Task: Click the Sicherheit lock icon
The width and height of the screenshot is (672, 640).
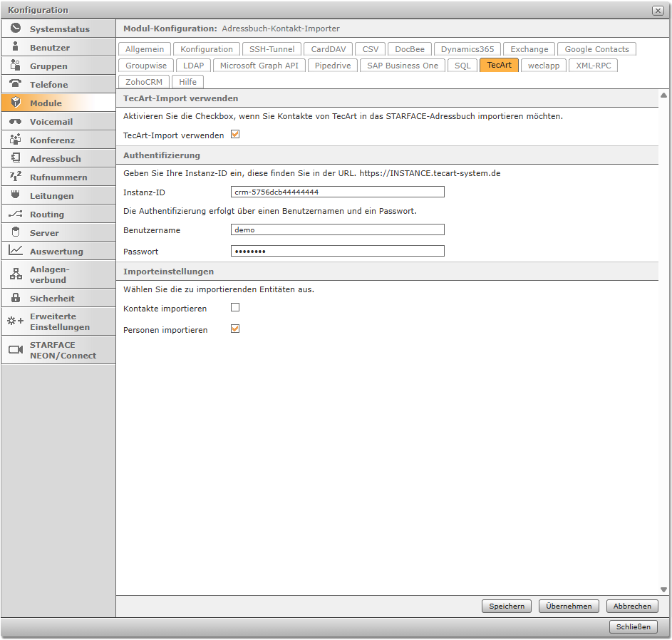Action: pyautogui.click(x=16, y=298)
